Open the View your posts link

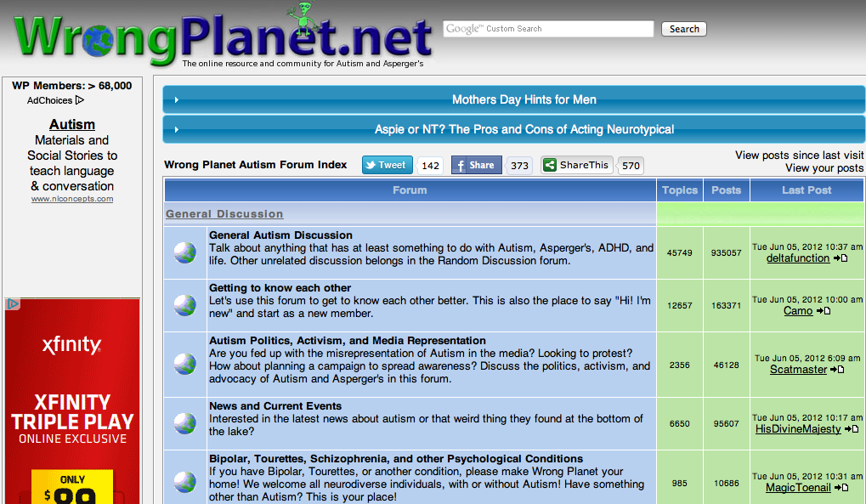[824, 168]
